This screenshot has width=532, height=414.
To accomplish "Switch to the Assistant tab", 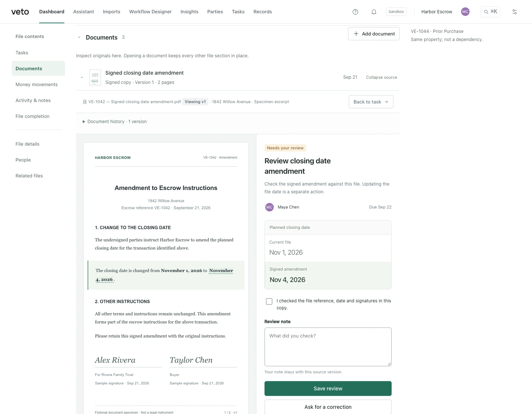I will 83,12.
